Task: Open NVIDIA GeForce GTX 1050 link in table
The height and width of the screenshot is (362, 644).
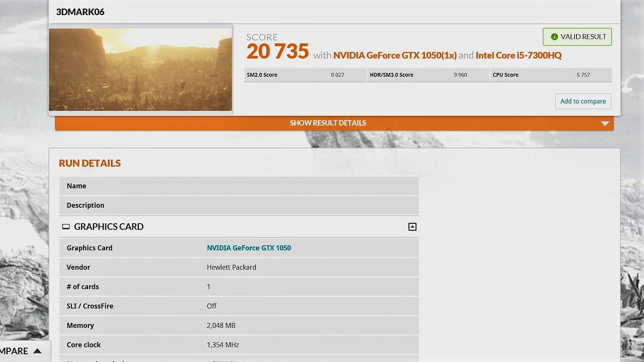Action: [249, 248]
